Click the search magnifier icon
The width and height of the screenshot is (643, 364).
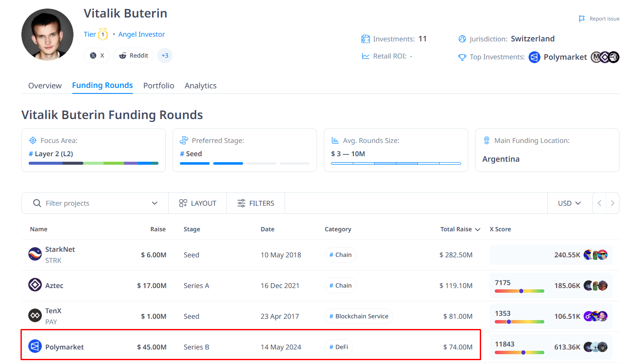point(37,203)
